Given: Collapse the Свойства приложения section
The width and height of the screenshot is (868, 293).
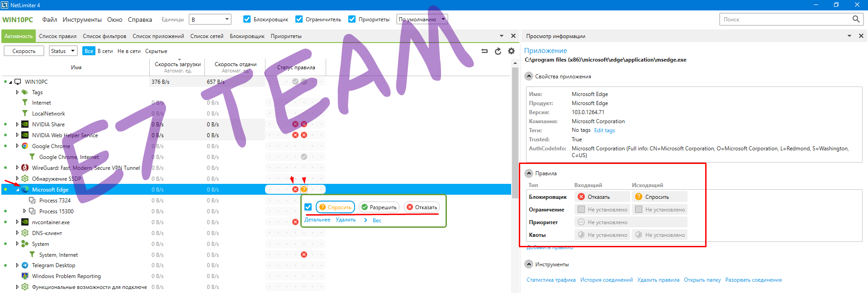Looking at the screenshot, I should [x=528, y=76].
